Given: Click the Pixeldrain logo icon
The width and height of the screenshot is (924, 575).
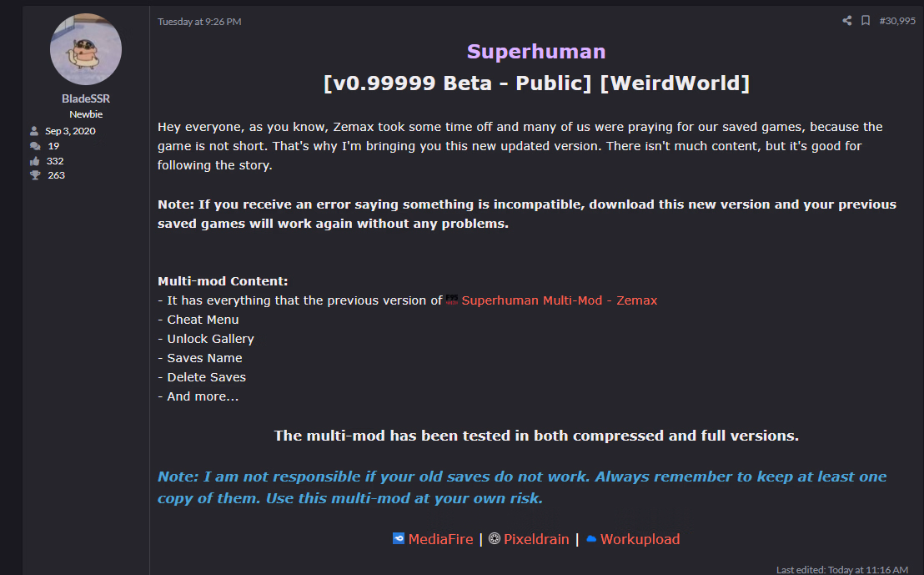Looking at the screenshot, I should [x=495, y=539].
